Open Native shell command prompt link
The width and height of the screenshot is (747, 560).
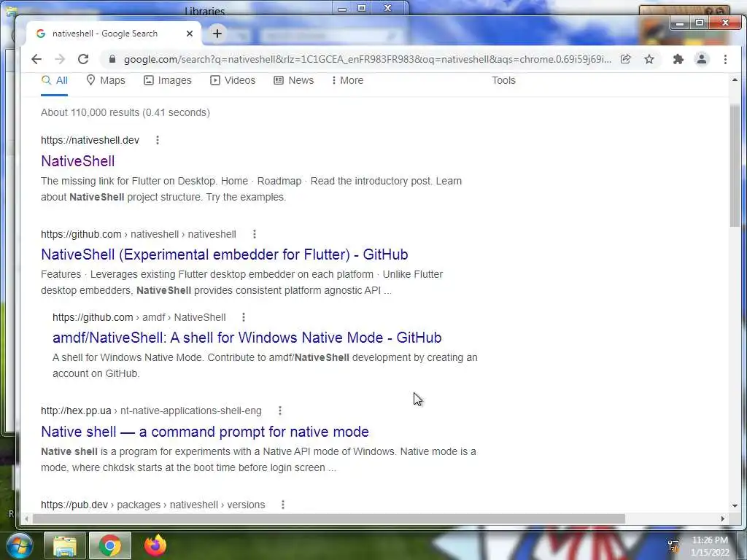coord(205,432)
